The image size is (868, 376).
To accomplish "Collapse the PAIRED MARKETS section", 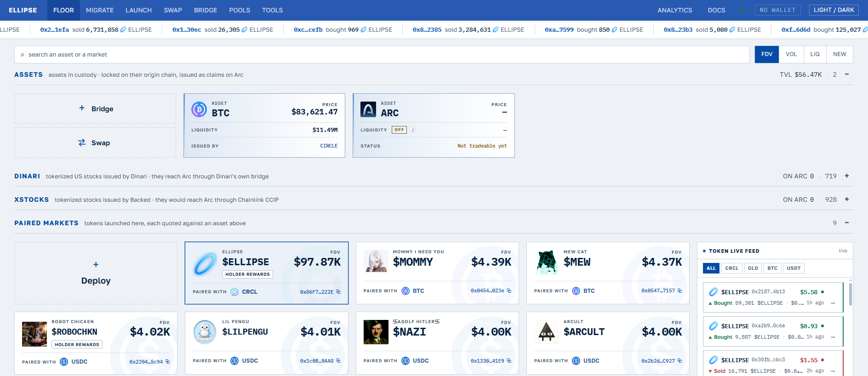I will pyautogui.click(x=847, y=223).
